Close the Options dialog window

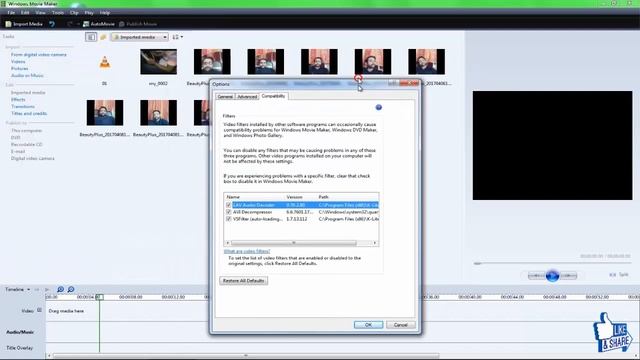pos(409,84)
